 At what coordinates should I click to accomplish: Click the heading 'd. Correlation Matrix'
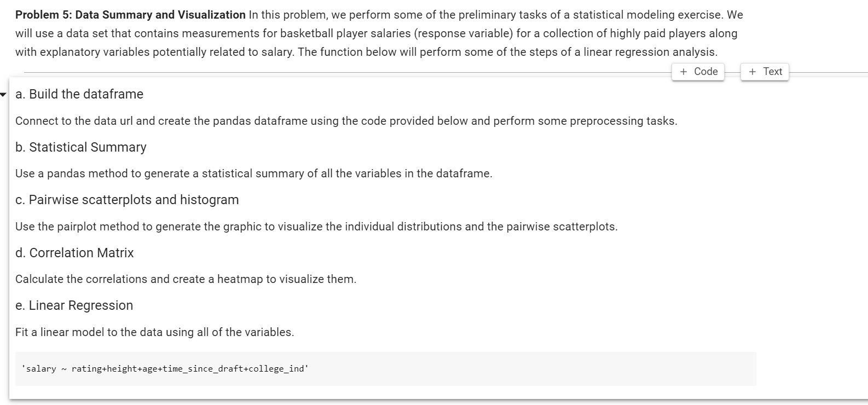(x=75, y=252)
